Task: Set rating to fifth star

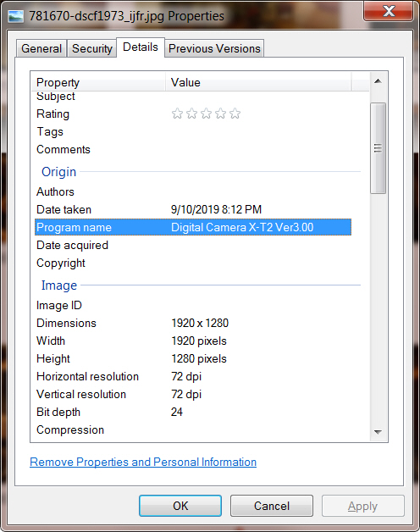Action: coord(235,114)
